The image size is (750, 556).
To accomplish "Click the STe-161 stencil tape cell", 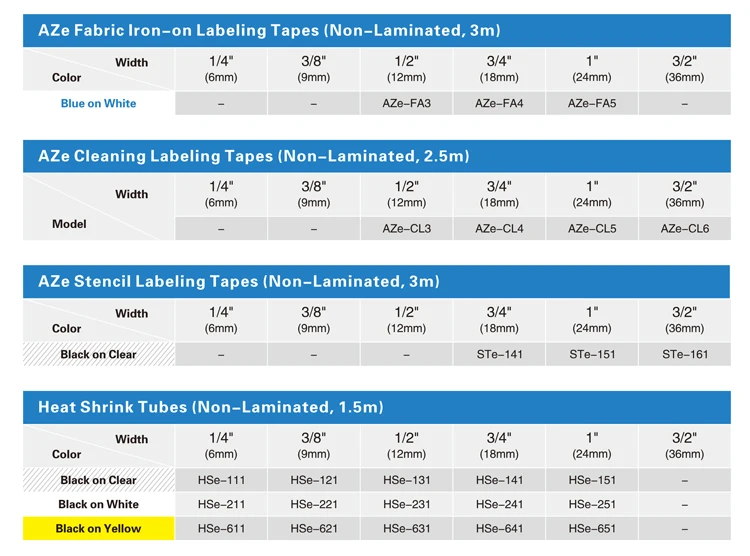I will click(684, 355).
